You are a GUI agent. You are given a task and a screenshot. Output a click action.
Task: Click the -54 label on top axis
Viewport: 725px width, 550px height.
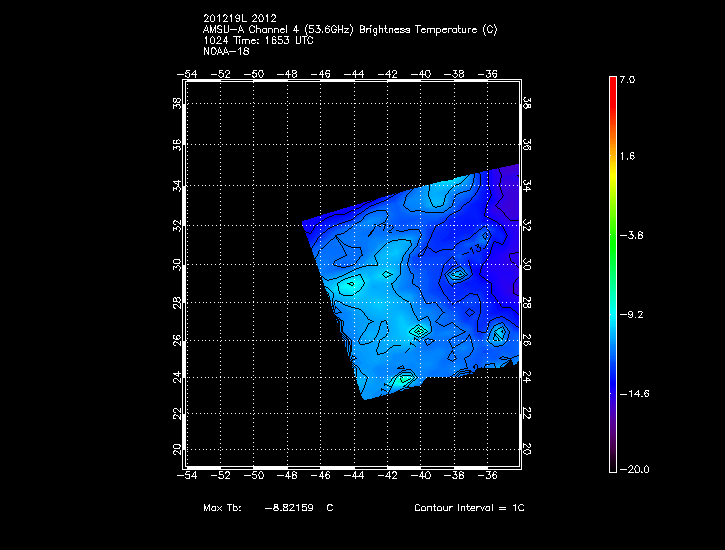[187, 73]
